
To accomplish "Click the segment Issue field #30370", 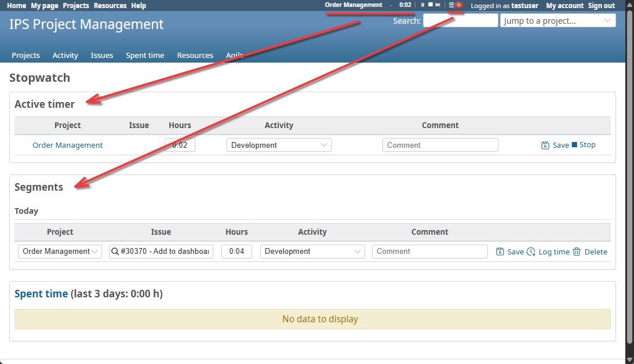I will pyautogui.click(x=161, y=251).
